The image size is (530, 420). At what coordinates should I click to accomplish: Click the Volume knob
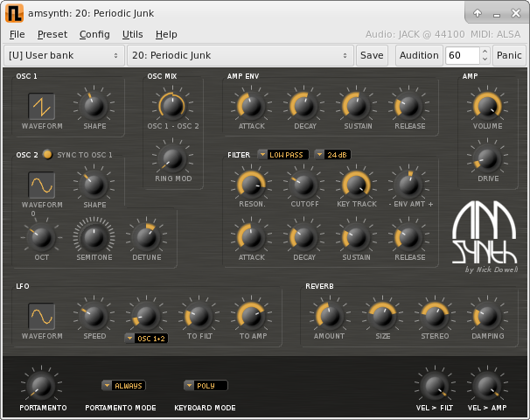[487, 106]
